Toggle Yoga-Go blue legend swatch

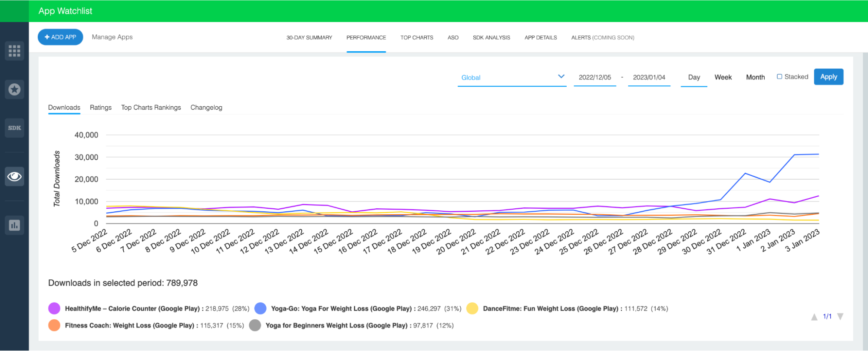261,308
